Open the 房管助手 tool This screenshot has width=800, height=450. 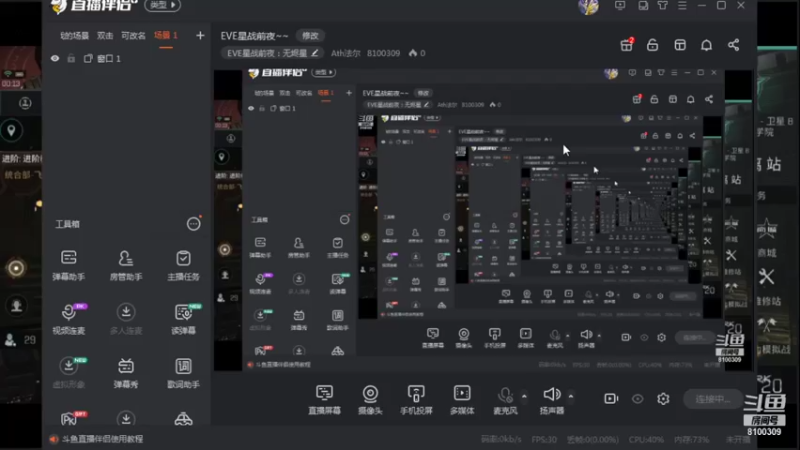coord(126,265)
